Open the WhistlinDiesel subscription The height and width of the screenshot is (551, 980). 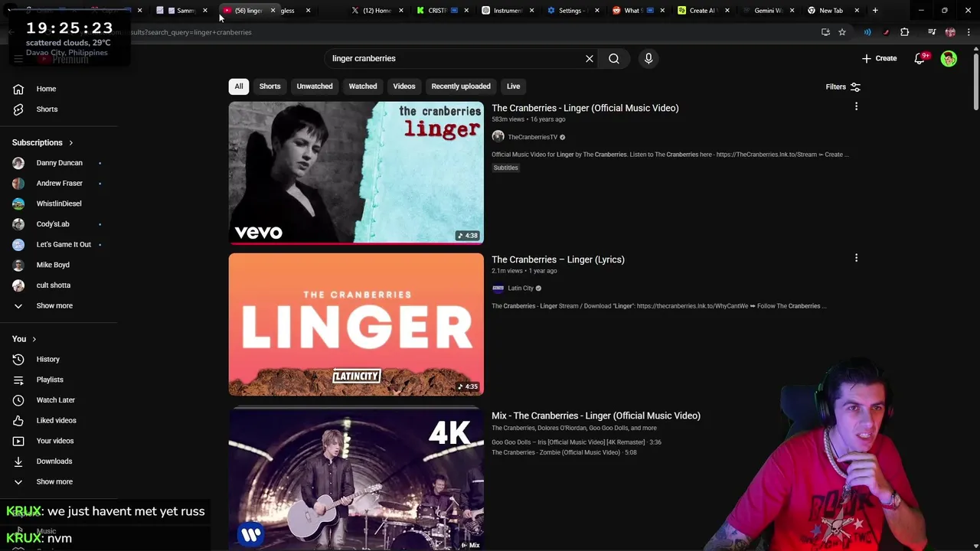[57, 204]
